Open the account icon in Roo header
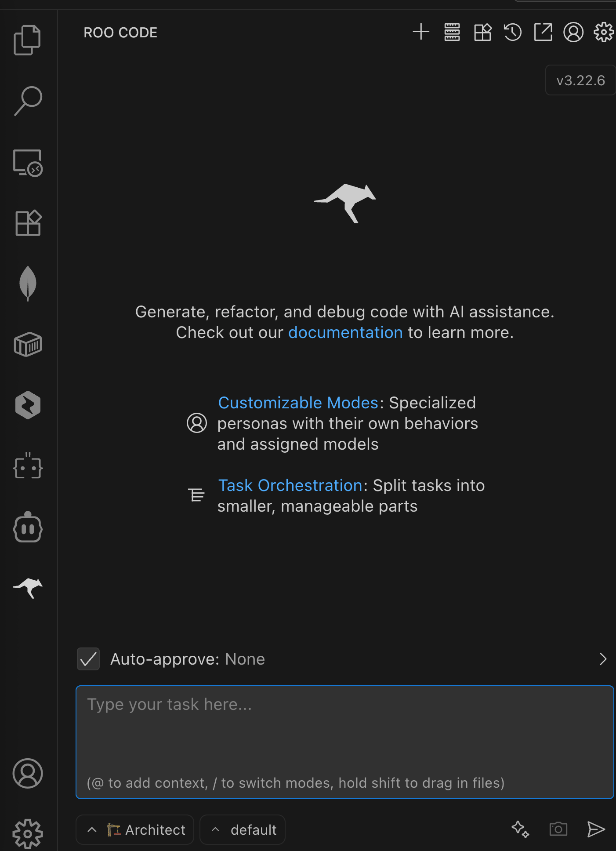This screenshot has height=851, width=616. point(573,32)
